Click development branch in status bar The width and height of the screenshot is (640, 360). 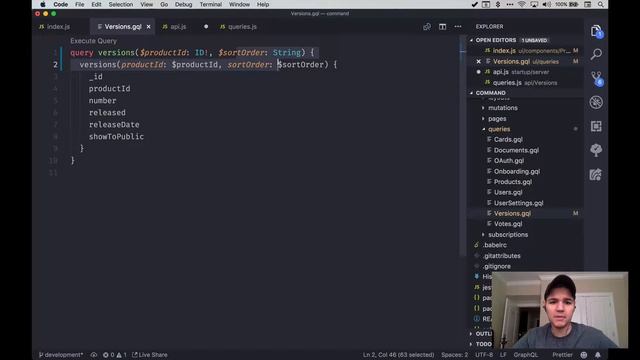pos(61,355)
